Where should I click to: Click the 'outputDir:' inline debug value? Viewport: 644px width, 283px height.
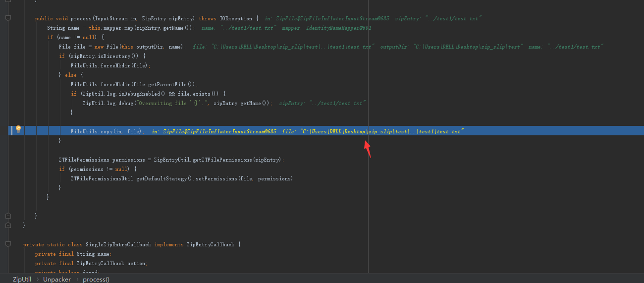click(451, 47)
